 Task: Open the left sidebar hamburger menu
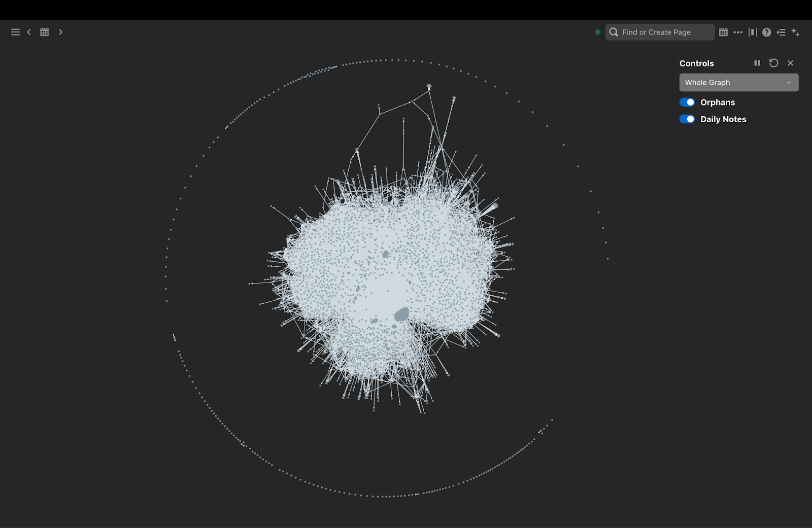click(x=15, y=32)
